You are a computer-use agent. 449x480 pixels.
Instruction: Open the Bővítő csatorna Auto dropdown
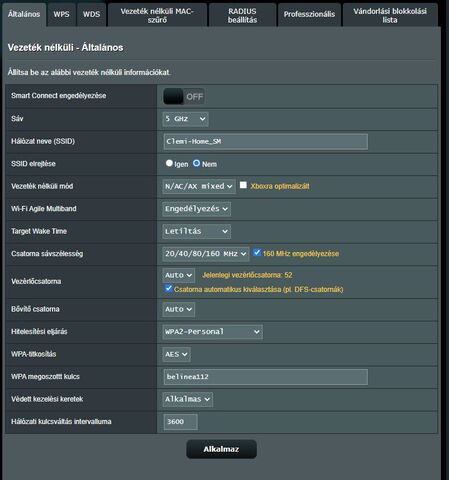tap(179, 309)
